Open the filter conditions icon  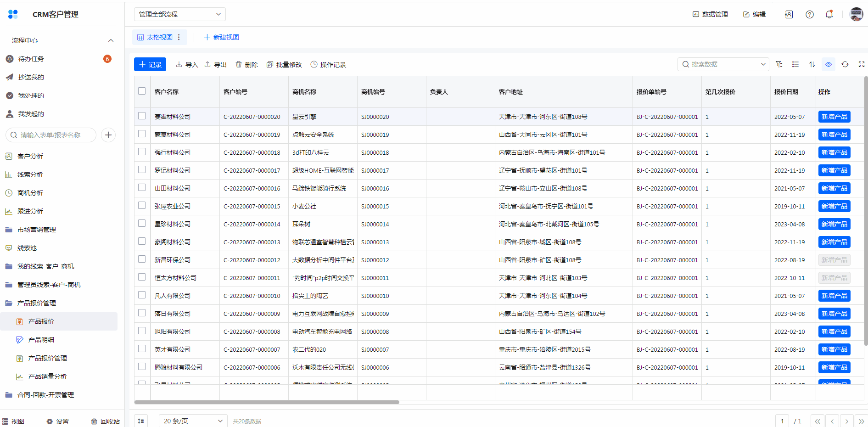[779, 64]
